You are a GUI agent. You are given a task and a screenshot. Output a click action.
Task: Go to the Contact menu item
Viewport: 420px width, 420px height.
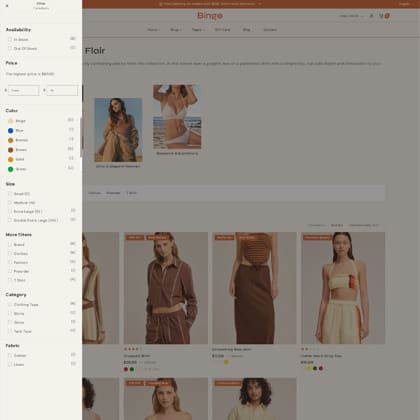270,30
